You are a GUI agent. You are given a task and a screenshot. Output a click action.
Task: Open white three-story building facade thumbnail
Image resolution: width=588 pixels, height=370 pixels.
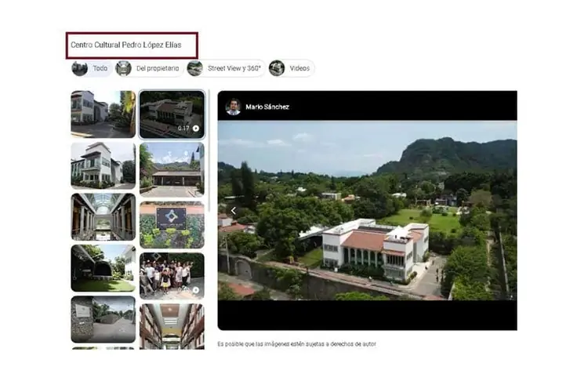click(x=103, y=165)
